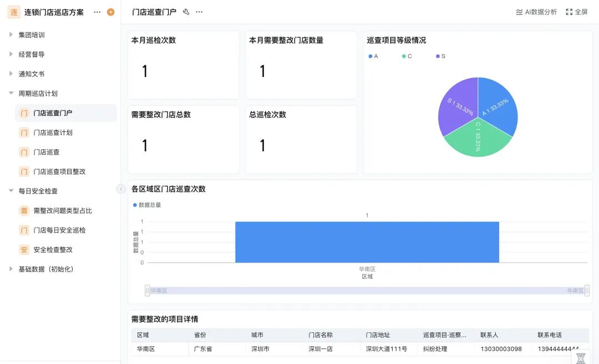Screen dimensions: 599x364
Task: Collapse the sidebar with the arrow handle
Action: pyautogui.click(x=121, y=189)
